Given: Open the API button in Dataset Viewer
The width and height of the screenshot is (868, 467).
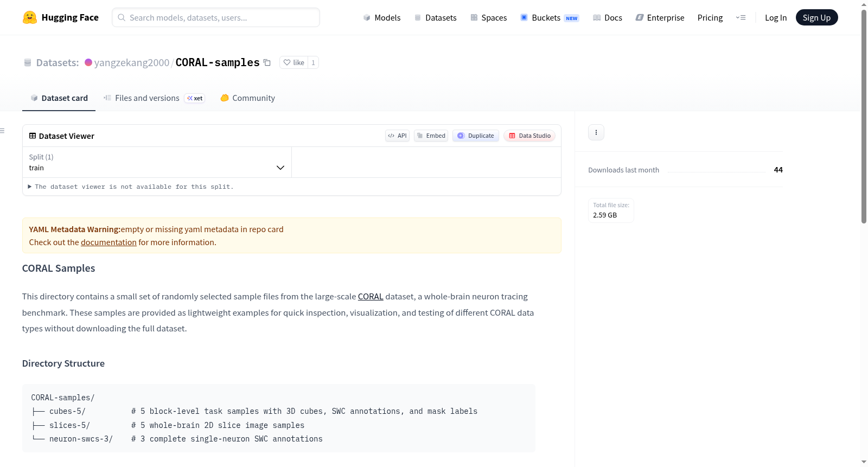Looking at the screenshot, I should pos(397,136).
